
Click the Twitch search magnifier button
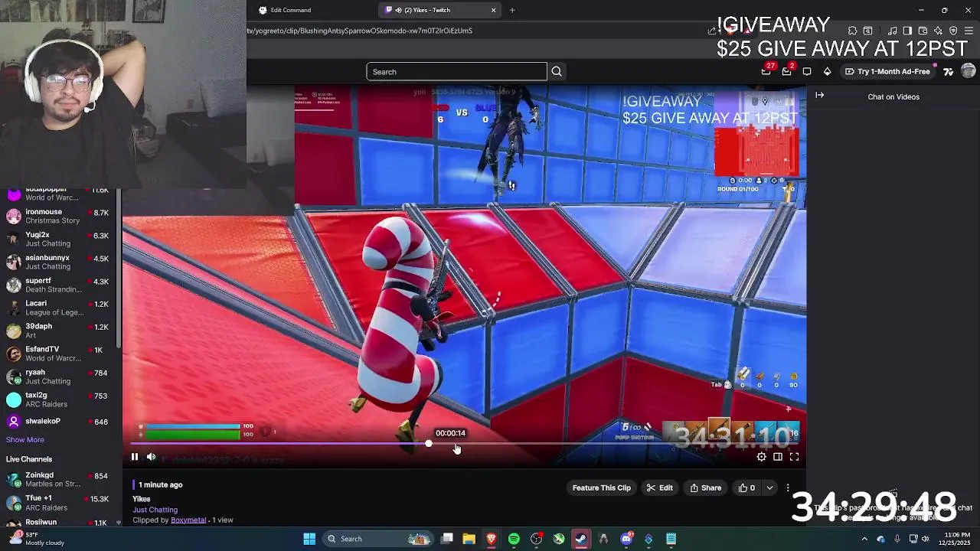[557, 72]
